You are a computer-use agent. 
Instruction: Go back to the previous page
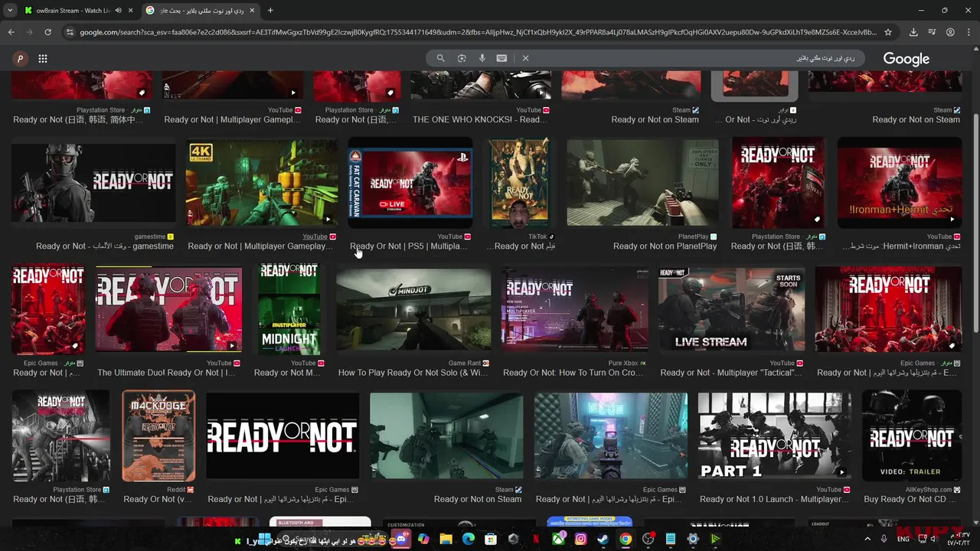pos(11,32)
